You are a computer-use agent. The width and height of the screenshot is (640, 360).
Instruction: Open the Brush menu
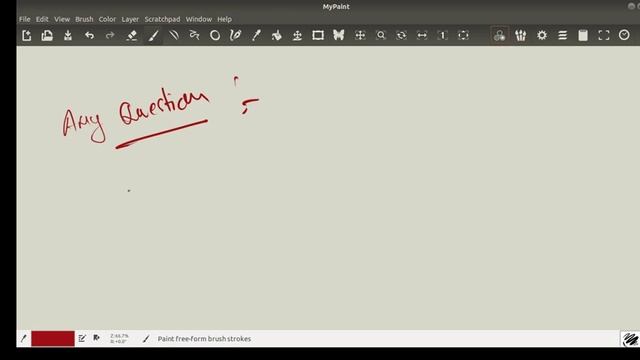pos(84,19)
